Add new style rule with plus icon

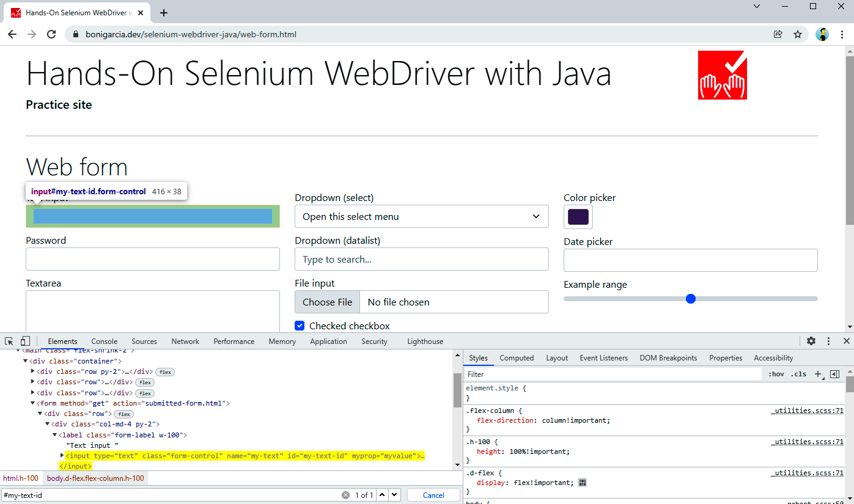[818, 374]
